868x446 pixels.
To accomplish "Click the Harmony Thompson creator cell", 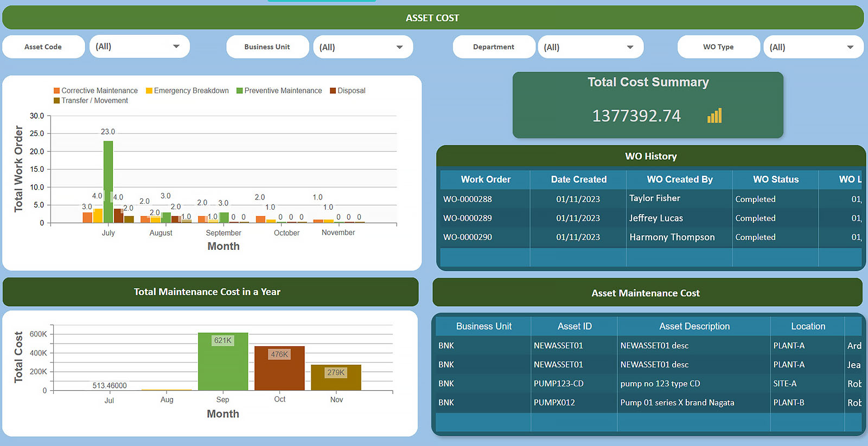I will [x=672, y=237].
